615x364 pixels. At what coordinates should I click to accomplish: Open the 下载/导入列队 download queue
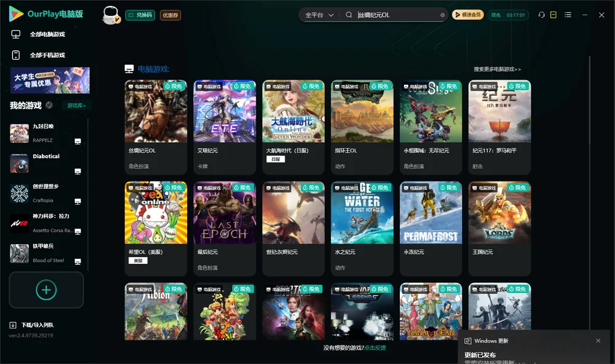[32, 325]
